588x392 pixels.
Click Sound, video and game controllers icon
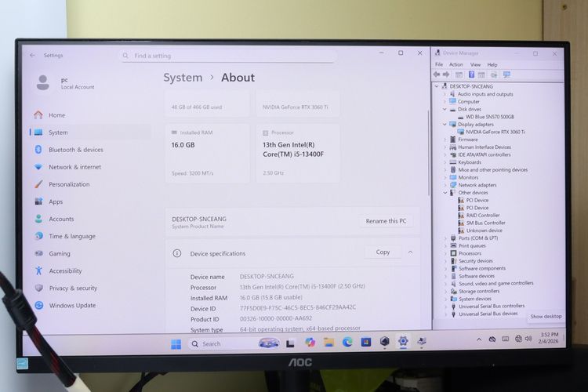pyautogui.click(x=453, y=284)
